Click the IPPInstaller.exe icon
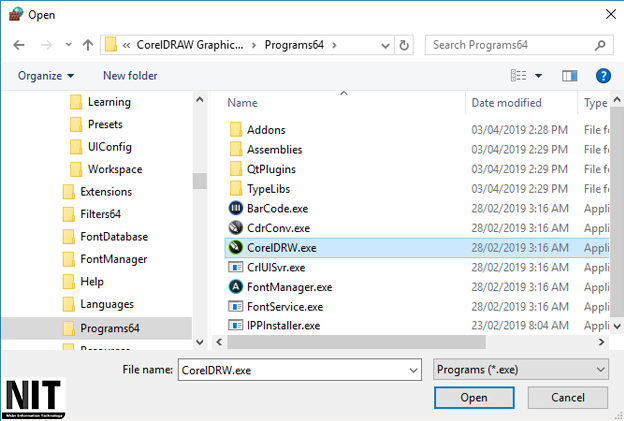624x421 pixels. (236, 325)
